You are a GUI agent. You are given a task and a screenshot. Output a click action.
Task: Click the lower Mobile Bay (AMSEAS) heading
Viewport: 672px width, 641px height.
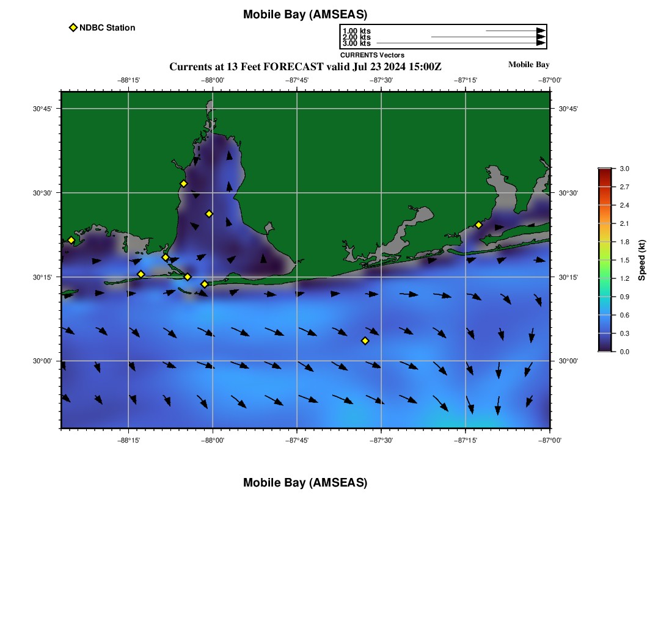[x=305, y=483]
